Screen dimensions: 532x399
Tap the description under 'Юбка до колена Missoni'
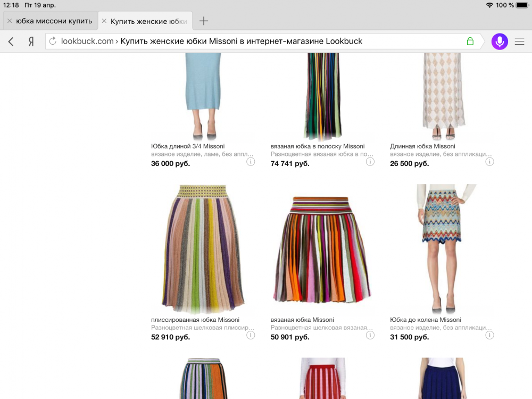pyautogui.click(x=440, y=328)
